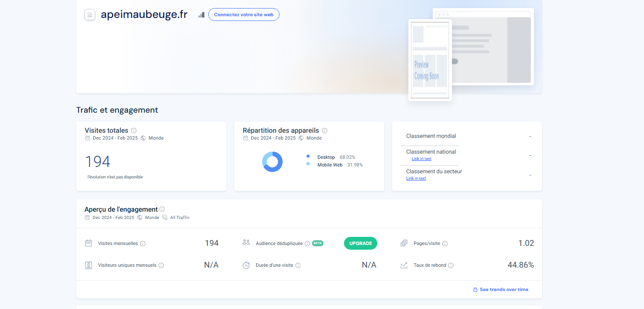644x309 pixels.
Task: Show info for Visiteurs uniques mensuels
Action: pyautogui.click(x=161, y=265)
